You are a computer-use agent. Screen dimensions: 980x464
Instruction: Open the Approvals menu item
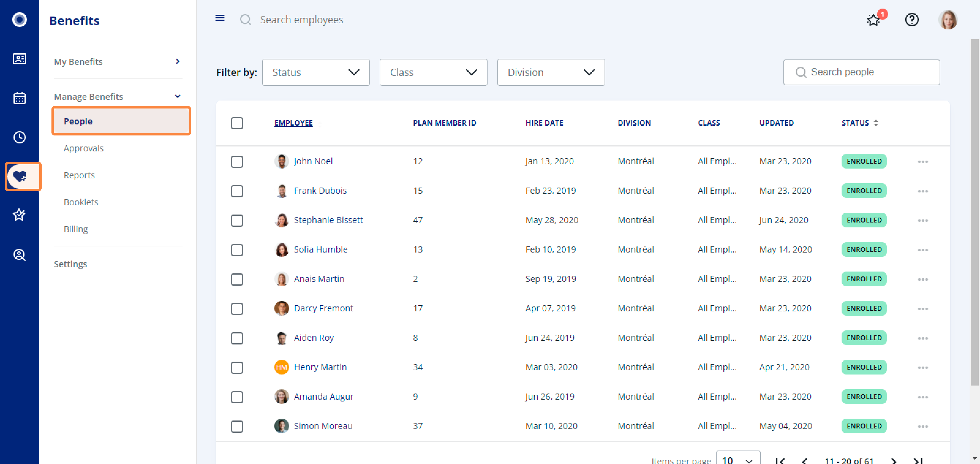[x=83, y=148]
